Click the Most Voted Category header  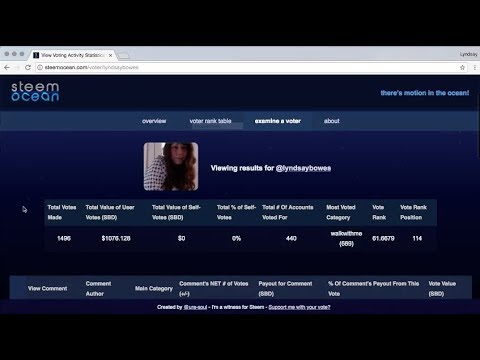click(x=341, y=212)
